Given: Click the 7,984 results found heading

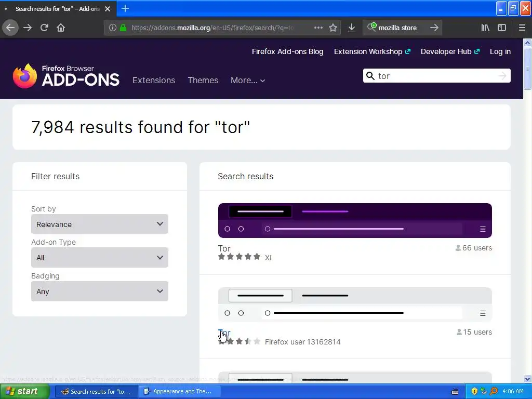Looking at the screenshot, I should point(140,127).
